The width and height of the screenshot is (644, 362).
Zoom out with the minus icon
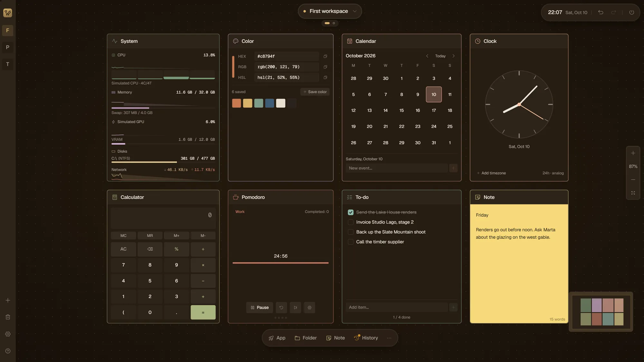(x=633, y=180)
